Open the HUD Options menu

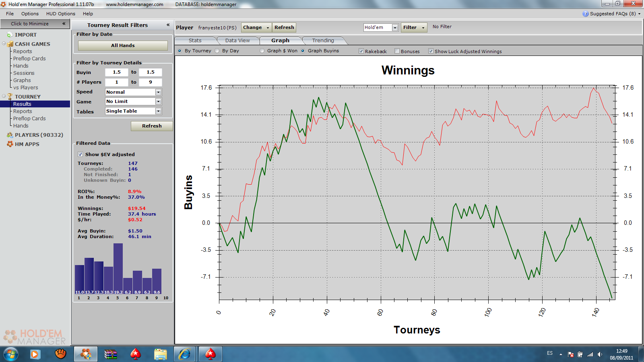(60, 14)
